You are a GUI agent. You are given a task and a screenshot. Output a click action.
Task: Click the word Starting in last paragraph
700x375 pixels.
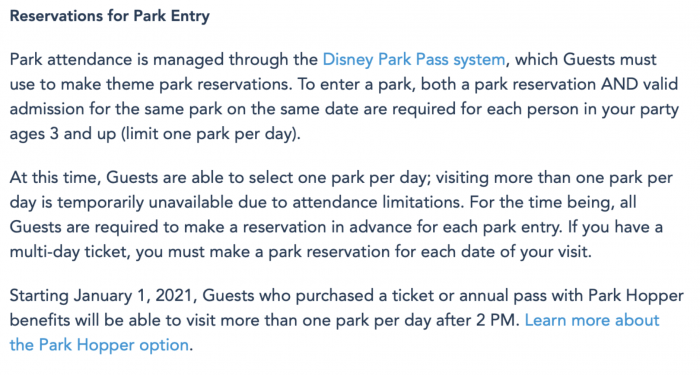[x=39, y=296]
